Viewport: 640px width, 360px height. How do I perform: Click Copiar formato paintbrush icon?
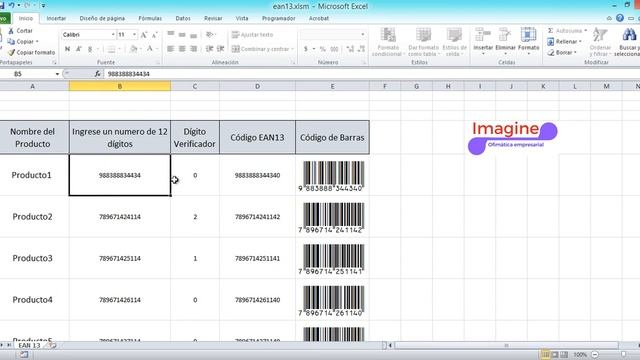pyautogui.click(x=11, y=52)
